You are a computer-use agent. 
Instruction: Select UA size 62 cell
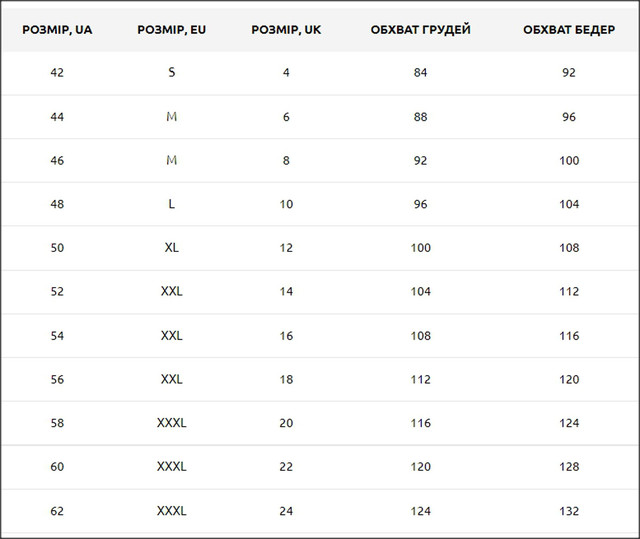click(x=57, y=511)
